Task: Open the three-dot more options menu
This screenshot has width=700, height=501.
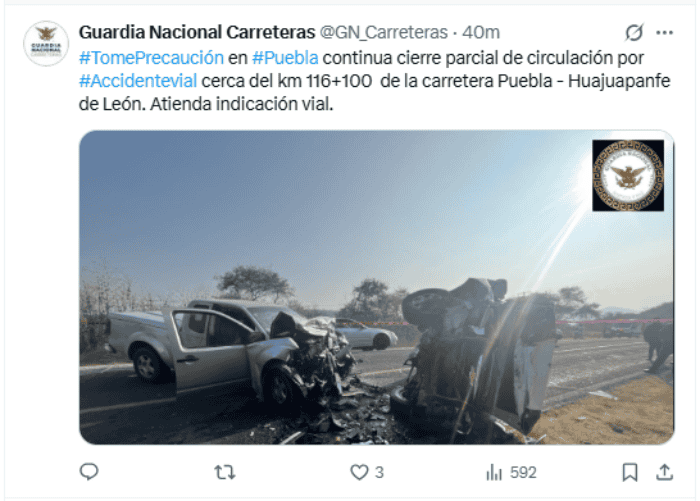Action: 664,32
